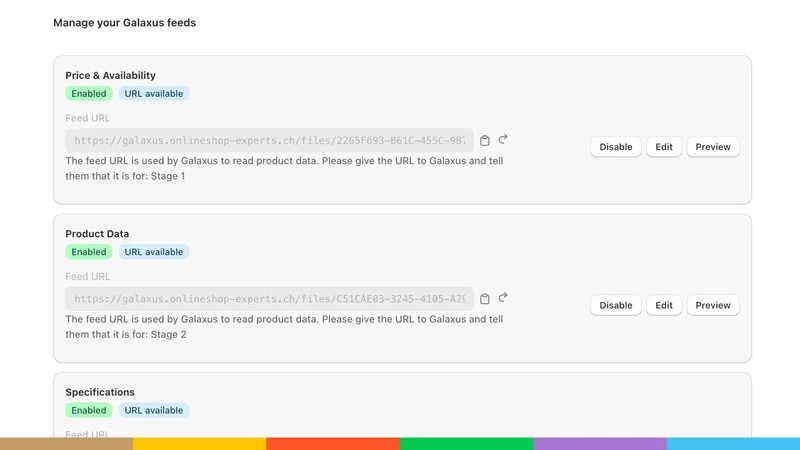Copy the Price & Availability feed URL
Image resolution: width=800 pixels, height=450 pixels.
485,141
